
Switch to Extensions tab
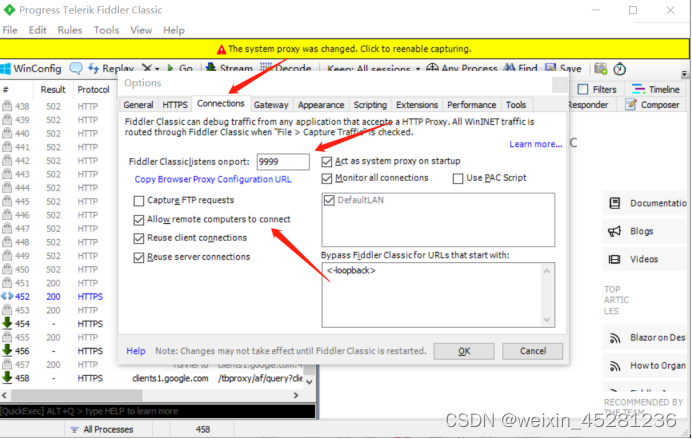click(417, 105)
